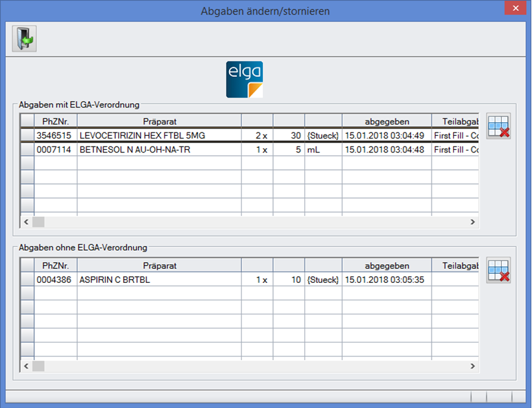Click the exit door icon in toolbar

[24, 39]
